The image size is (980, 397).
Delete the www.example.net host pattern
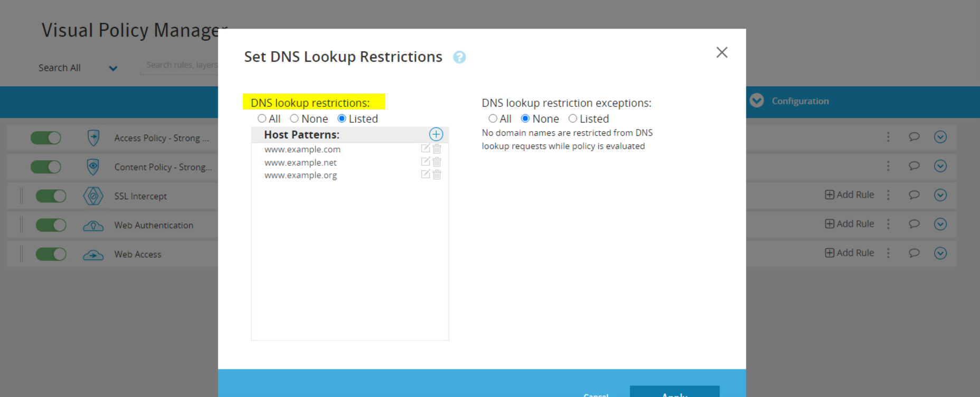point(437,162)
